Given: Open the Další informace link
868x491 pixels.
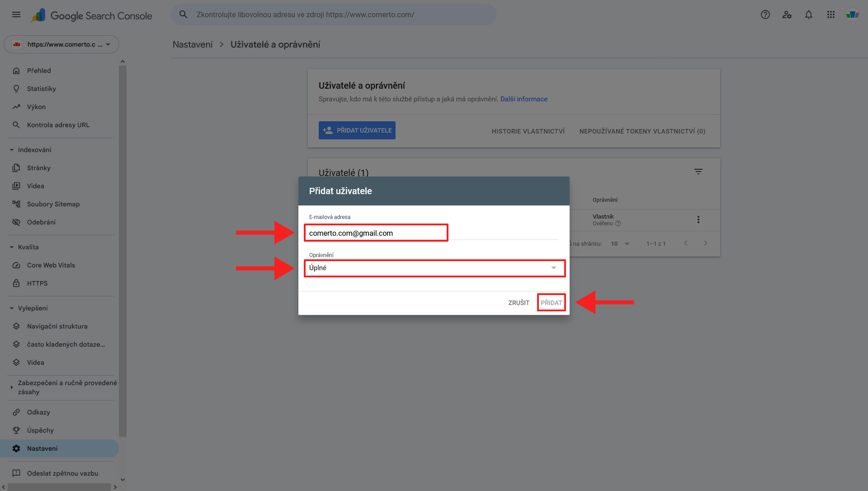Looking at the screenshot, I should point(524,99).
